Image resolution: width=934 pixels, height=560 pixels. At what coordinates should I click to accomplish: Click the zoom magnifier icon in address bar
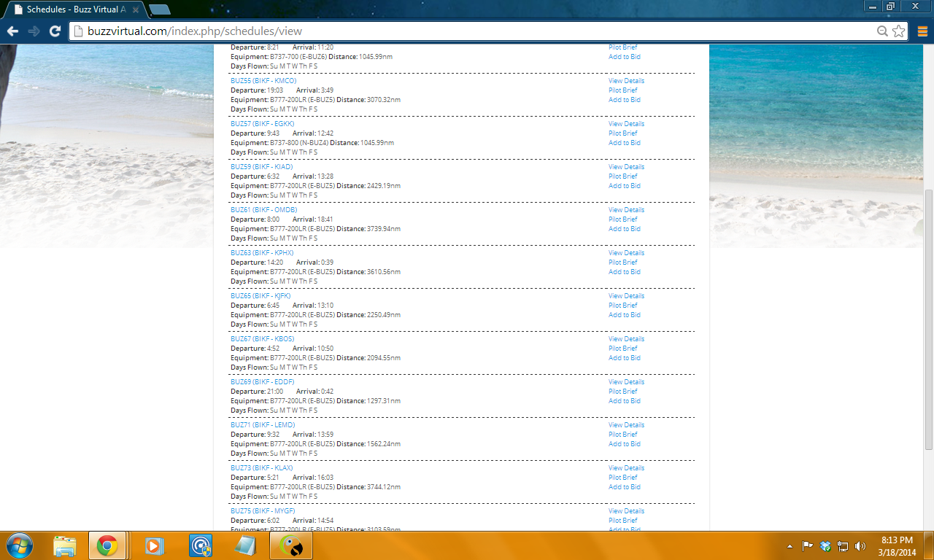[x=882, y=31]
